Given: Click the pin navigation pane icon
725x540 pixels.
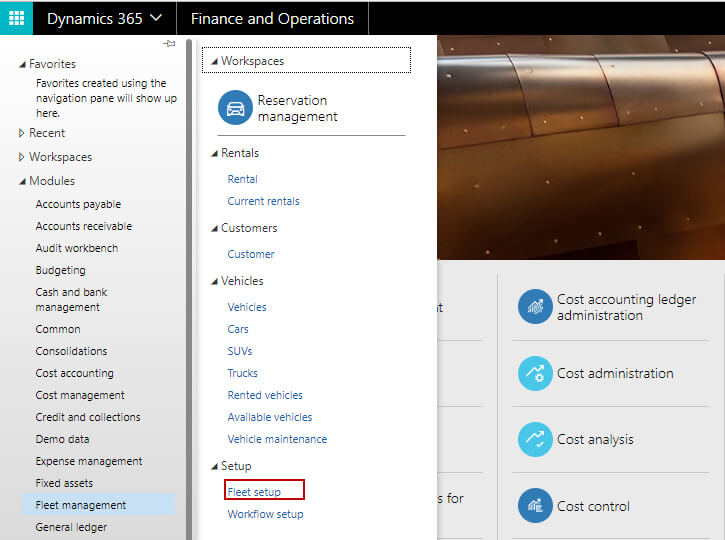Looking at the screenshot, I should (x=169, y=43).
